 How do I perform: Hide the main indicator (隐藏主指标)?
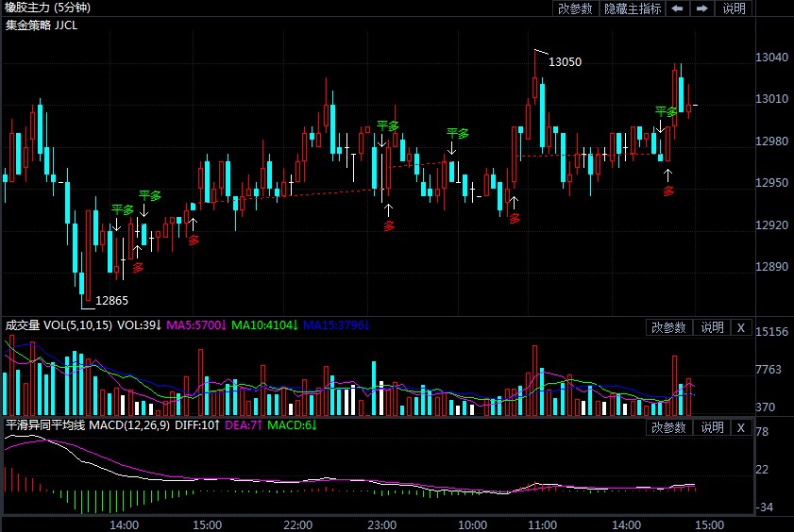[633, 8]
